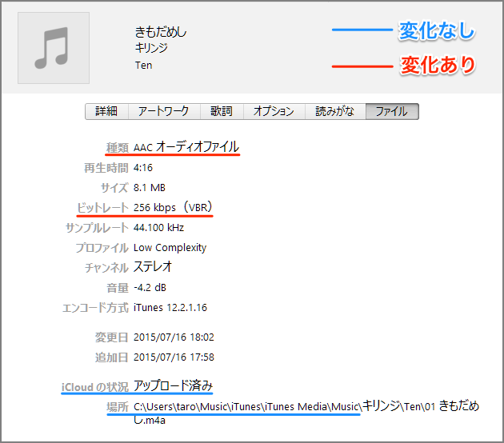The width and height of the screenshot is (504, 443).
Task: Click the 種類 field label
Action: (118, 148)
